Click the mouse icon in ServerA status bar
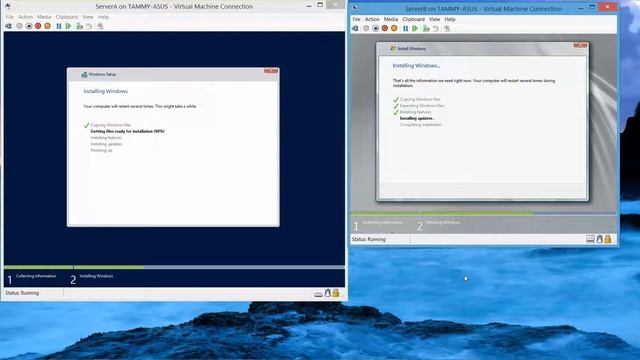 tap(327, 293)
